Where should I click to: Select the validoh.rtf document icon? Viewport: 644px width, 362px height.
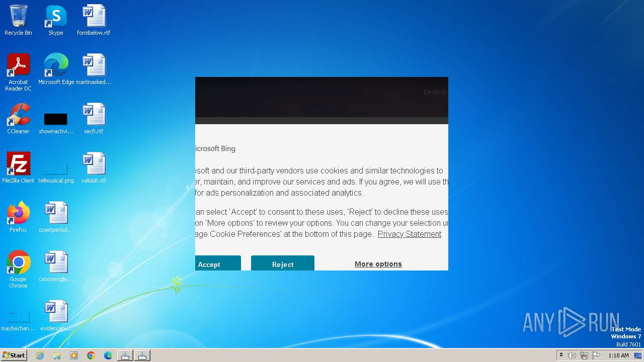click(94, 168)
